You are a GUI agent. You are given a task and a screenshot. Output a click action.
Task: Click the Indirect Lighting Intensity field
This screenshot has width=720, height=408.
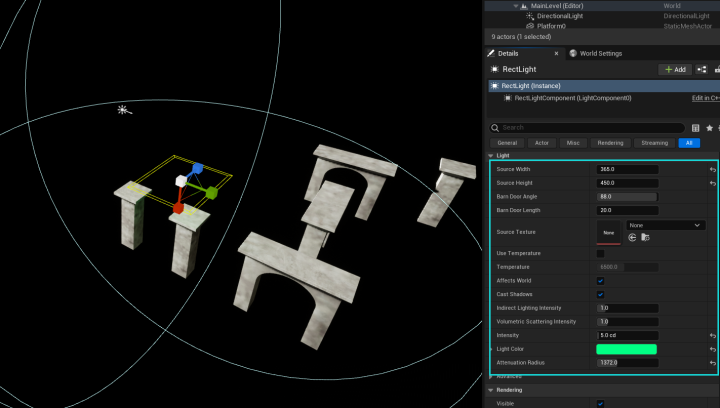click(x=627, y=308)
